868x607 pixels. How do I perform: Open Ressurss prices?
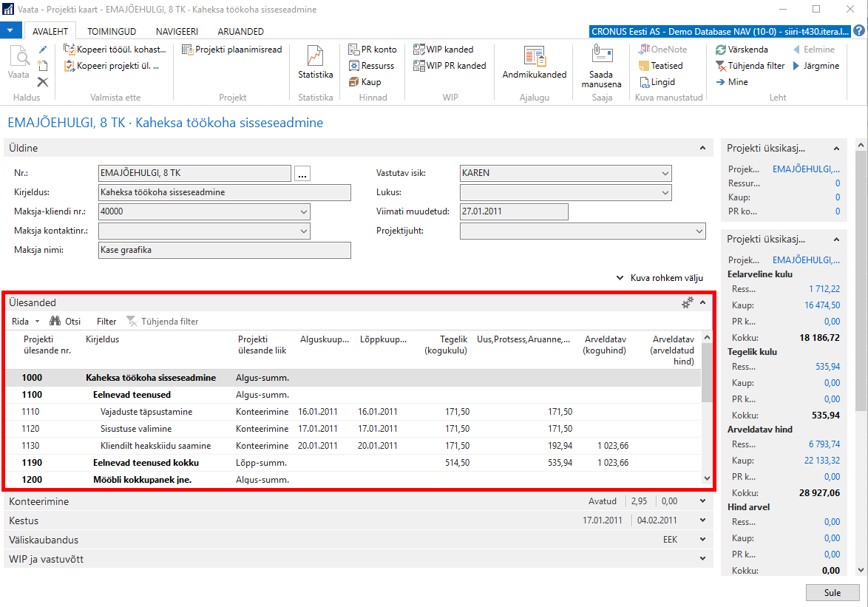(x=371, y=66)
